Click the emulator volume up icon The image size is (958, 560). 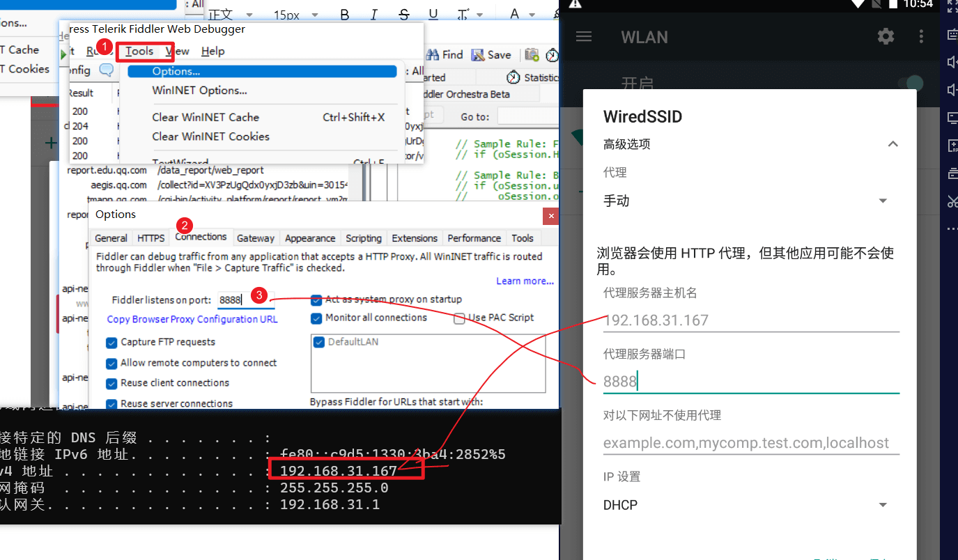(952, 62)
